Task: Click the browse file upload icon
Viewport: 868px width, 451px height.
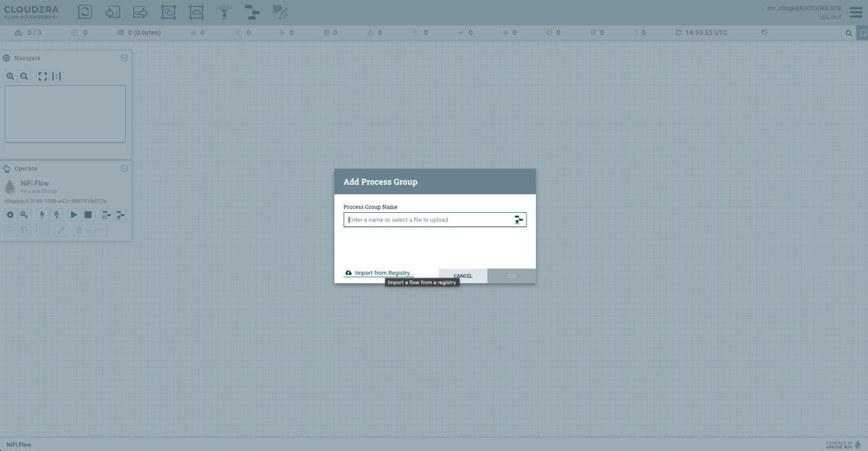Action: click(x=518, y=220)
